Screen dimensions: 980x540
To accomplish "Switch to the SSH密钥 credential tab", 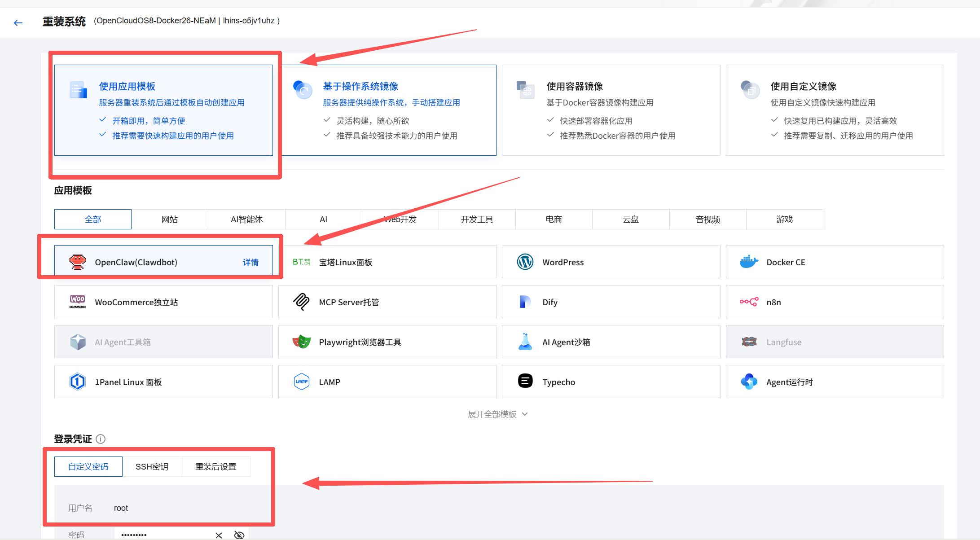I will click(x=152, y=466).
